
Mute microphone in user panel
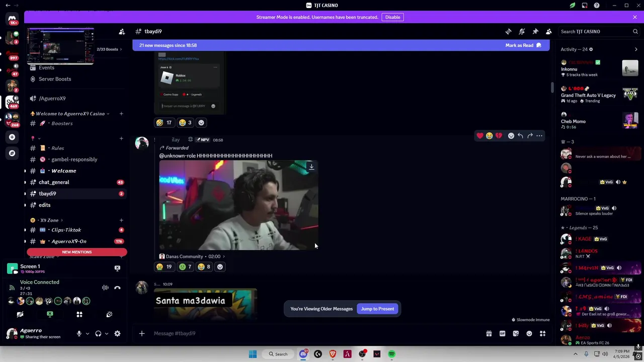point(79,333)
